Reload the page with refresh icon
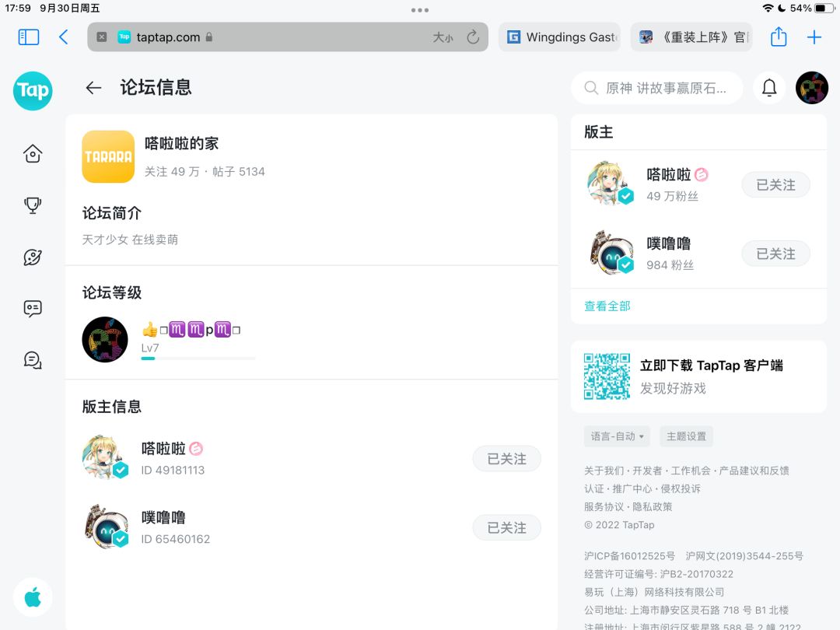 (473, 37)
